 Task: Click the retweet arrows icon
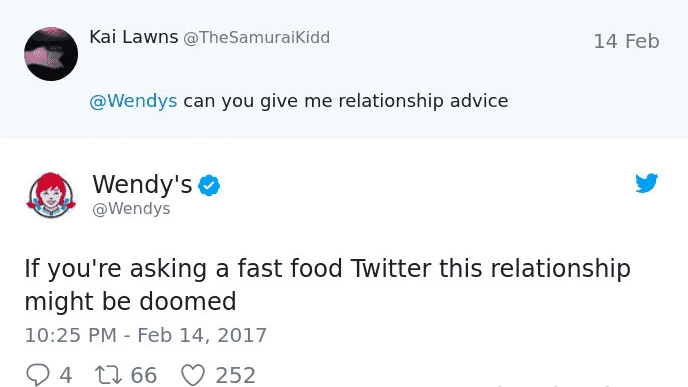pos(108,375)
